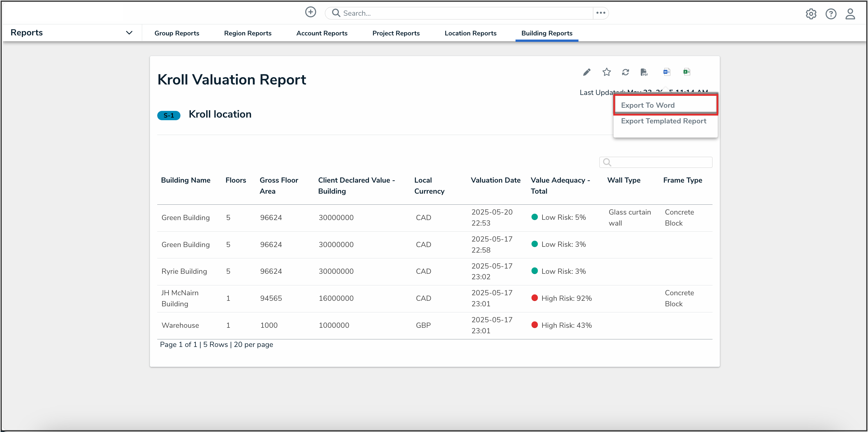Screen dimensions: 868x432
Task: Switch to the Location Reports tab
Action: point(470,33)
